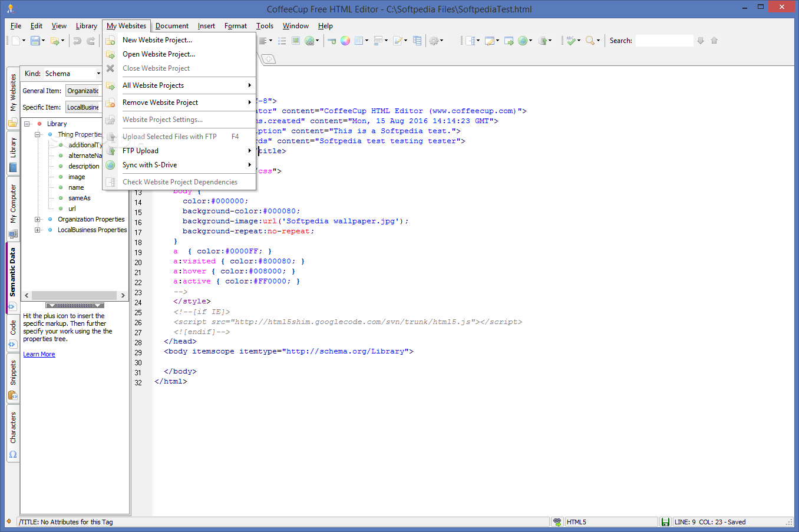Click the Search input field
The image size is (799, 532).
click(664, 41)
